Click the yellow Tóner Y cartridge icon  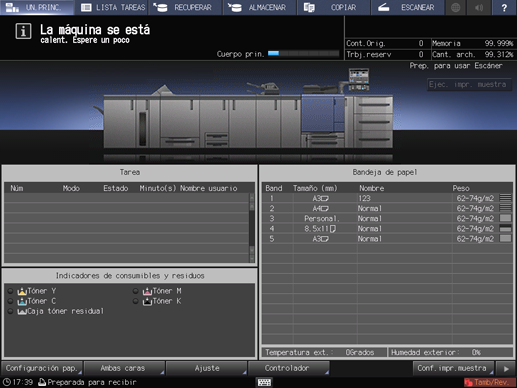[22, 291]
